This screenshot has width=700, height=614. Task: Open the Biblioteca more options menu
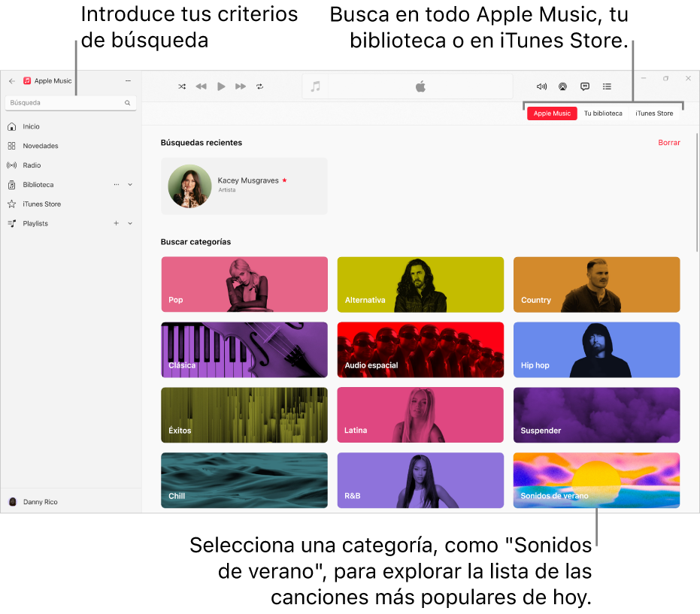click(x=117, y=184)
